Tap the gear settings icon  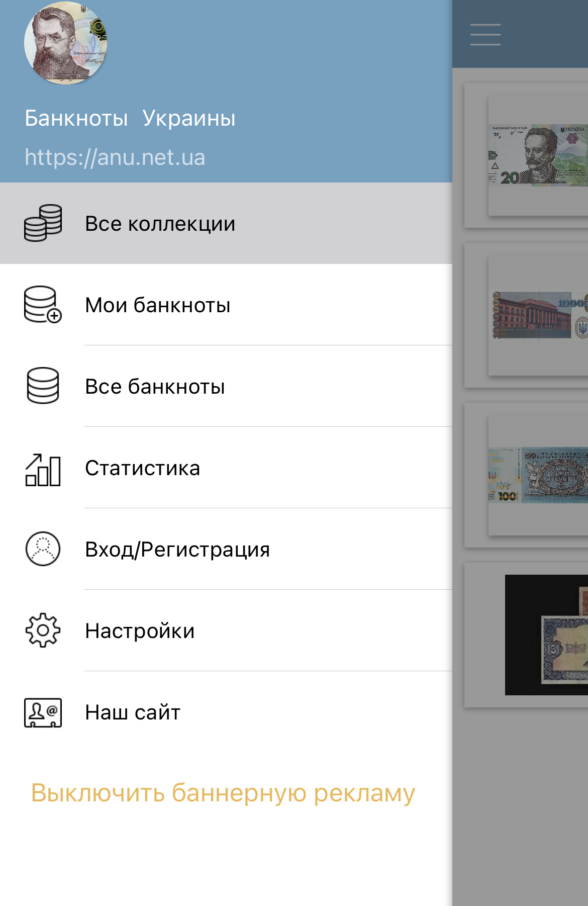click(x=43, y=630)
